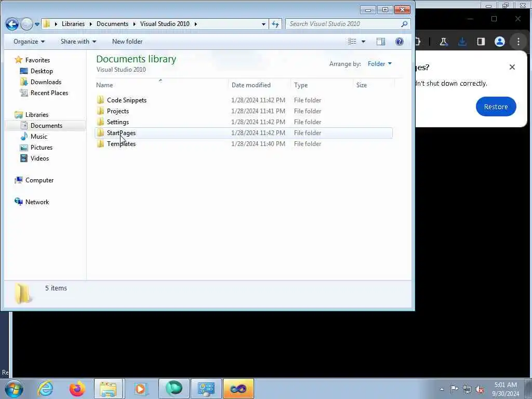Open Downloads in the Favorites list
Image resolution: width=532 pixels, height=399 pixels.
tap(46, 82)
